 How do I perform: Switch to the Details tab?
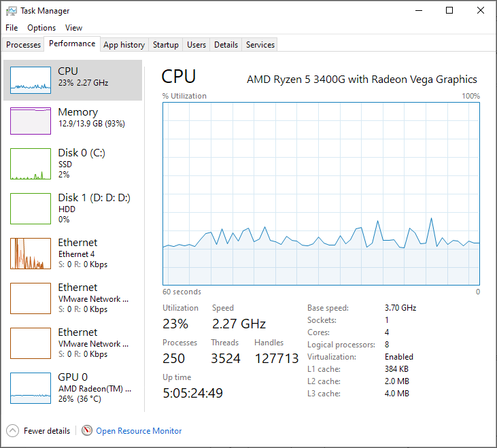(226, 45)
